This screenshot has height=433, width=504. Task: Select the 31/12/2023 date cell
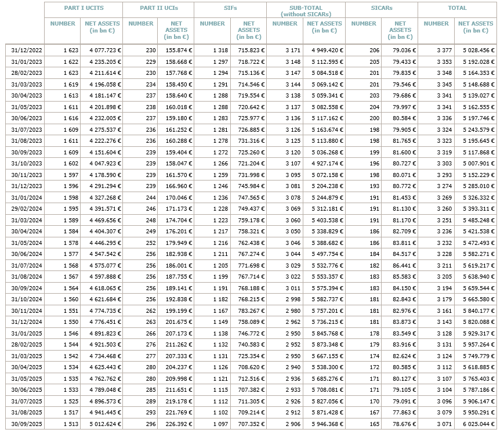coord(25,185)
